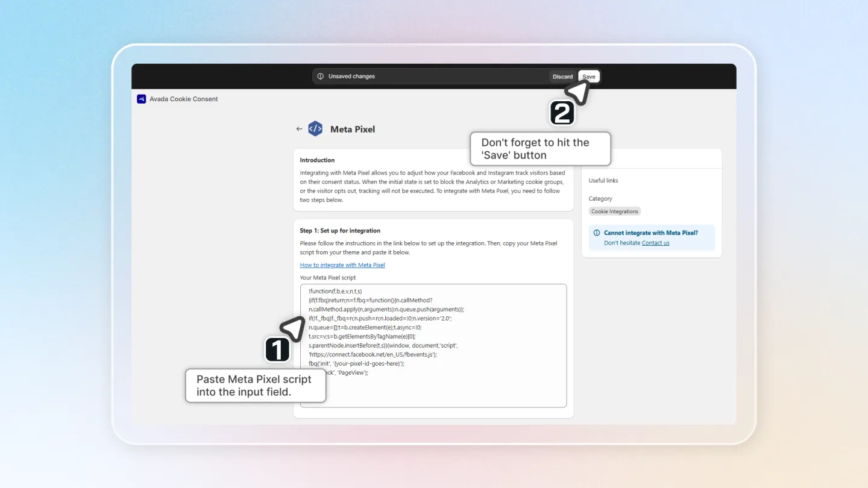Click the Meta Pixel hexagon code icon
Viewport: 868px width, 488px height.
coord(315,129)
